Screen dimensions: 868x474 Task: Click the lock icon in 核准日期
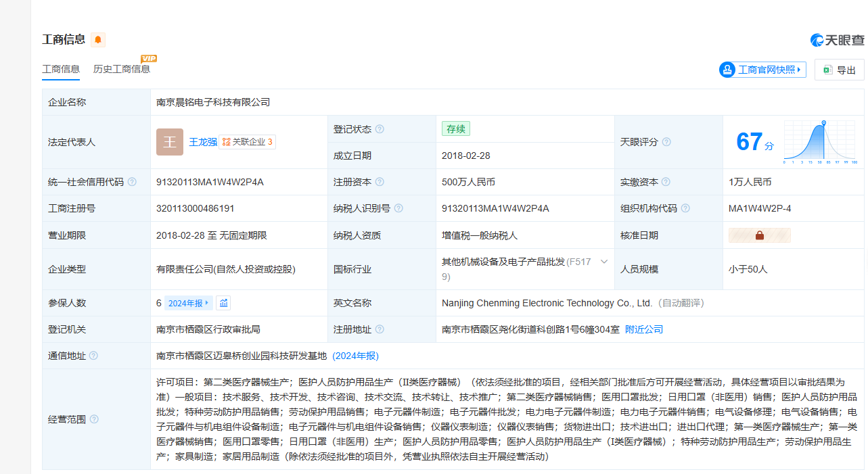tap(759, 235)
